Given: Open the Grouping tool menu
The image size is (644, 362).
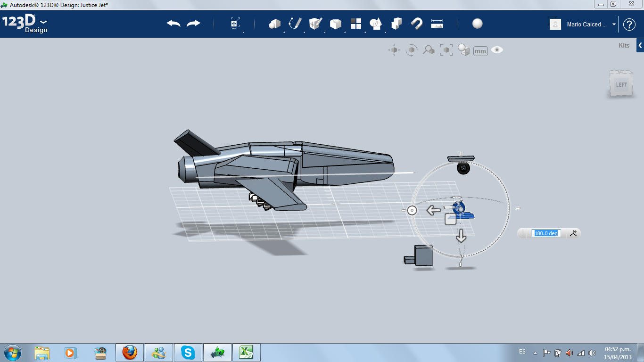Looking at the screenshot, I should click(x=376, y=24).
